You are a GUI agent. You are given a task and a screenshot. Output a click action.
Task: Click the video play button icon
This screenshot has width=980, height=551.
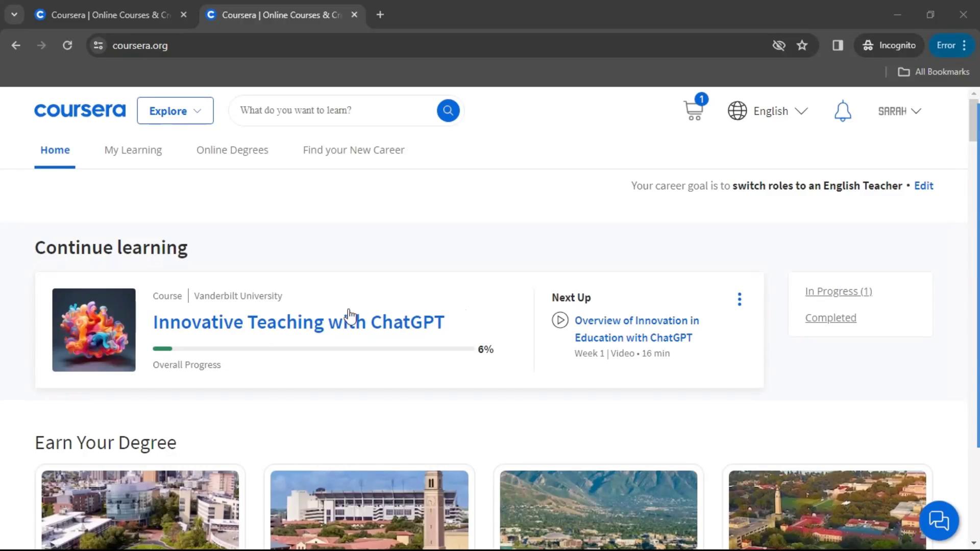pos(560,319)
